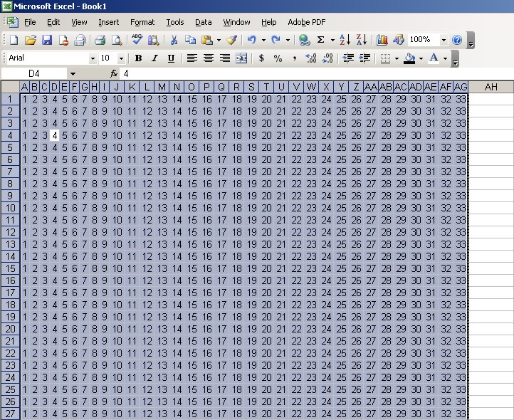Expand the Name Box dropdown arrow

tap(73, 74)
